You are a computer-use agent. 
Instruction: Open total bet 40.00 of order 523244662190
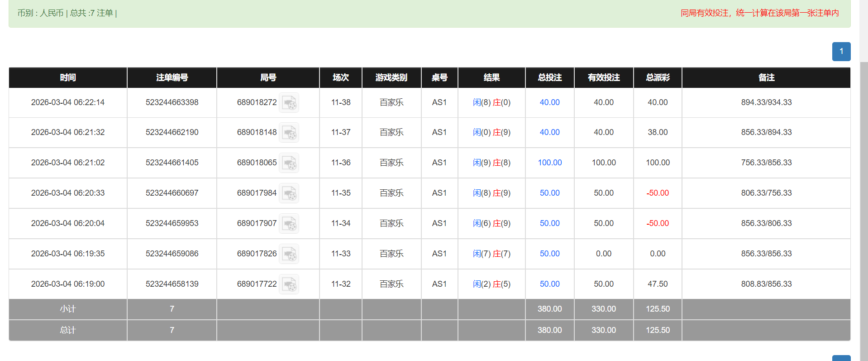click(x=549, y=132)
